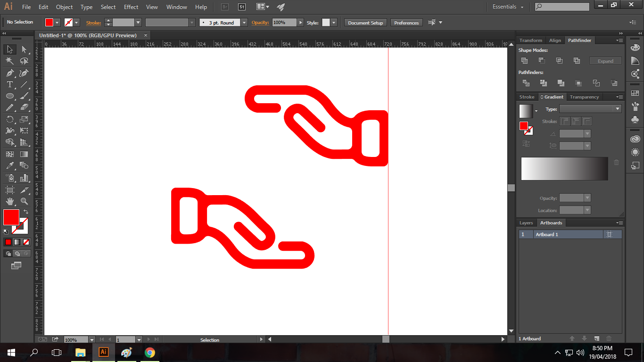Select the Type tool
Viewport: 644px width, 362px height.
9,84
